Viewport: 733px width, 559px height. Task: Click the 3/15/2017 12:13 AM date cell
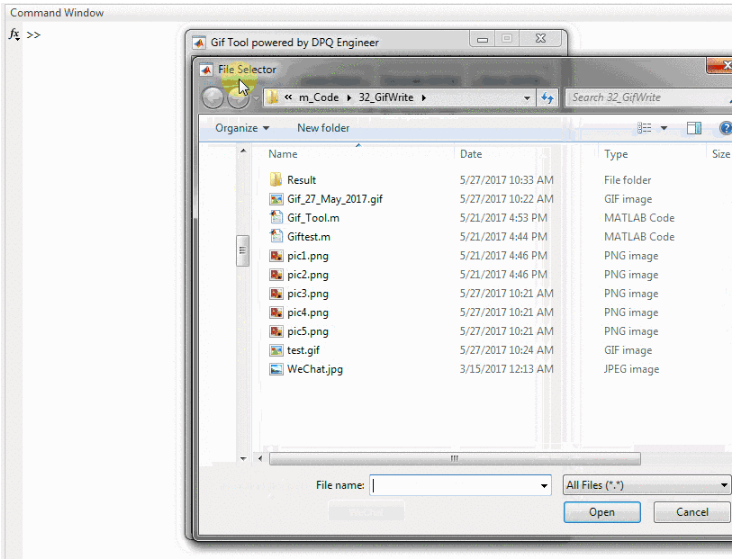[x=506, y=369]
